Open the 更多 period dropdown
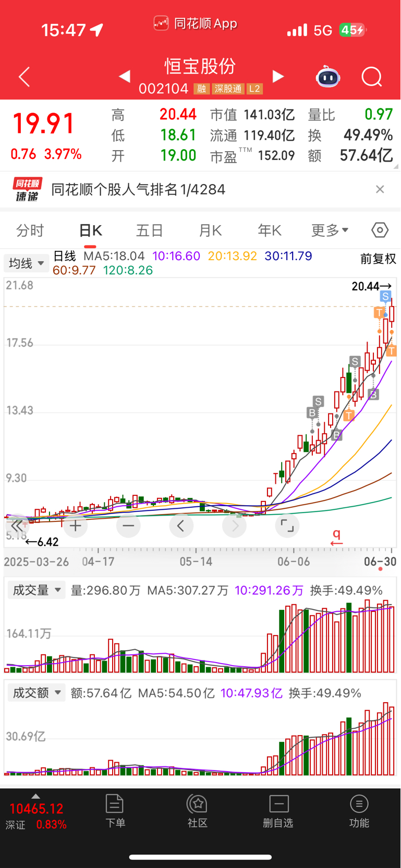This screenshot has width=401, height=868. pos(330,230)
